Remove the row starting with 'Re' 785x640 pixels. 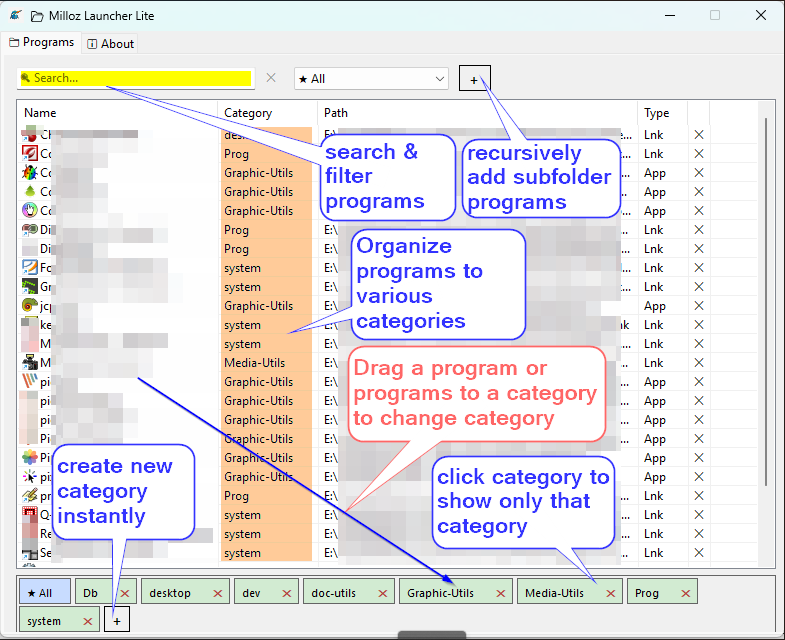(x=699, y=534)
